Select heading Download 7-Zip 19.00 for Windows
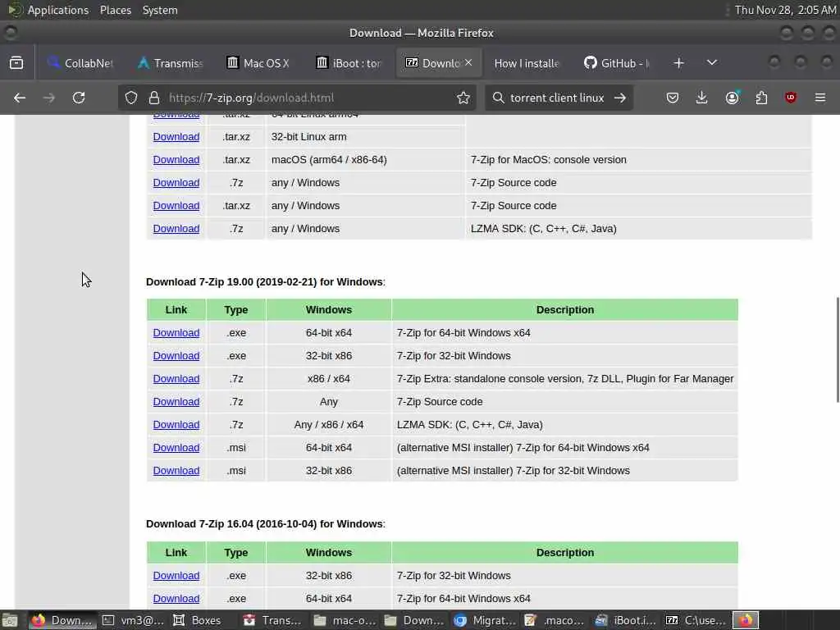Screen dimensions: 840x630 tap(265, 282)
